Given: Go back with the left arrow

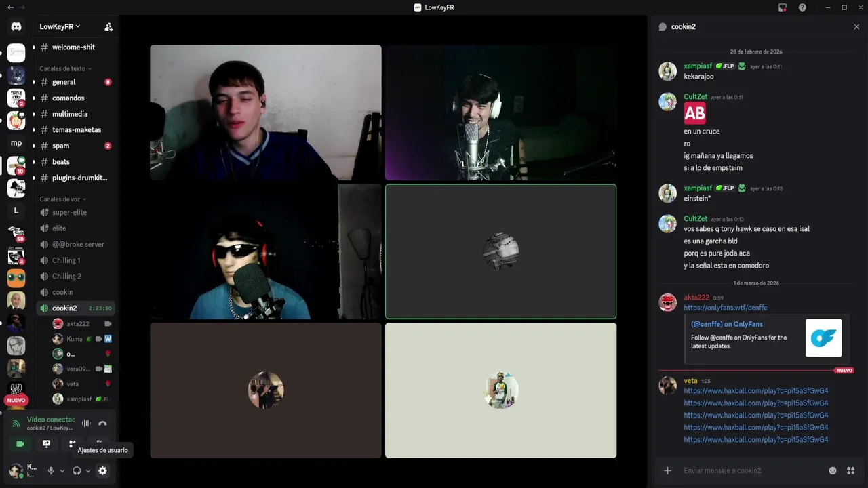Looking at the screenshot, I should (10, 7).
